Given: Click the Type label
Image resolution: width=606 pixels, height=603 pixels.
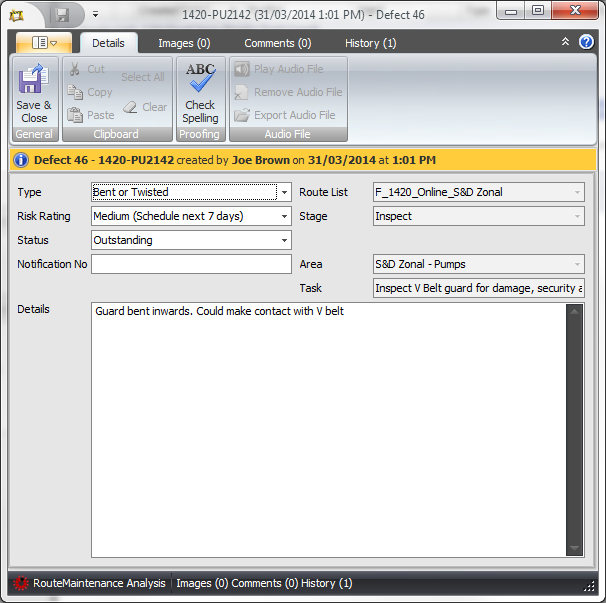Looking at the screenshot, I should click(29, 192).
